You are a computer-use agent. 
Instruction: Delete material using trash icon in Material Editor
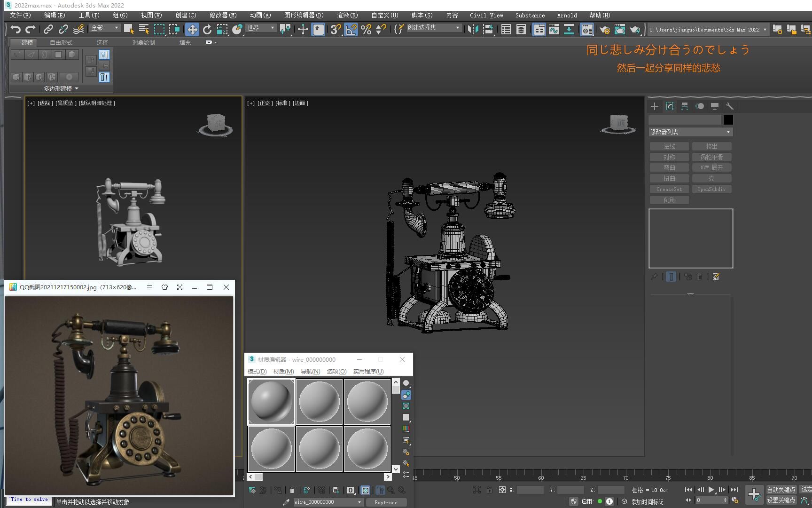point(292,490)
